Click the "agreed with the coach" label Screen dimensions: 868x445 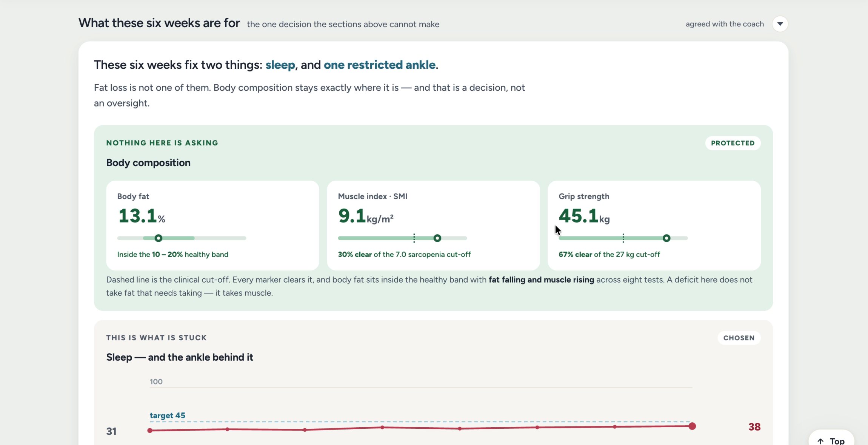[725, 24]
